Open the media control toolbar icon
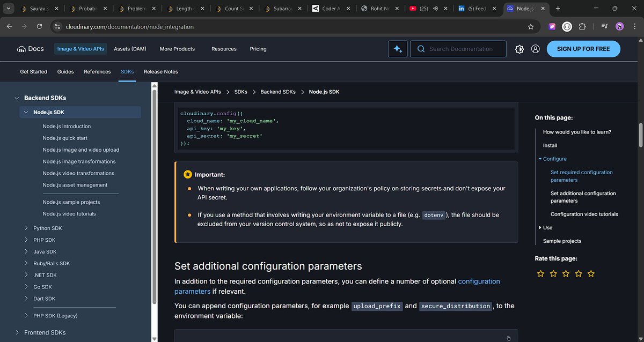The width and height of the screenshot is (644, 342). [x=605, y=26]
